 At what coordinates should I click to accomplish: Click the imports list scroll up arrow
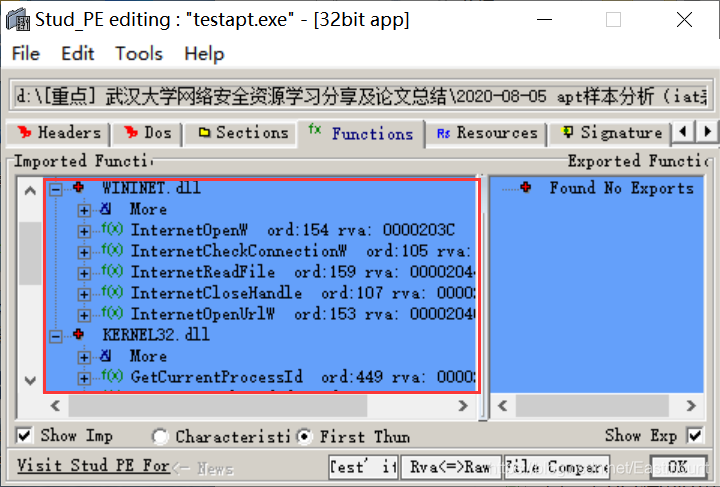tap(30, 190)
